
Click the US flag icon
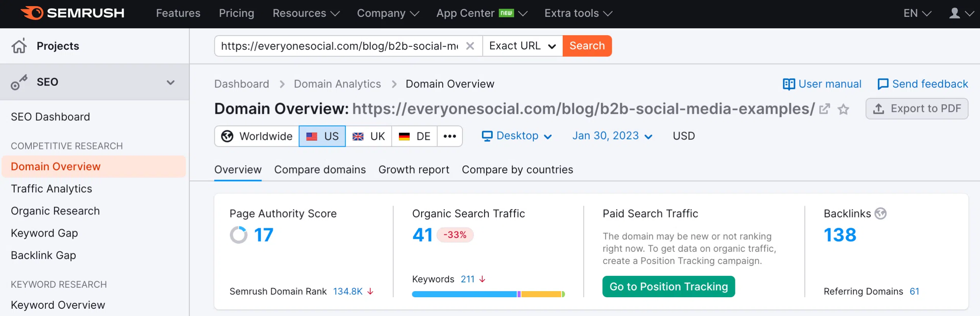312,136
